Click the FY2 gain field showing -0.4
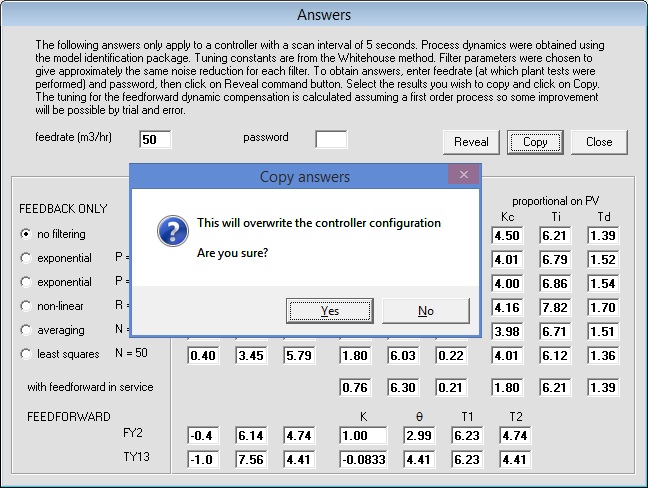Image resolution: width=648 pixels, height=488 pixels. 203,435
